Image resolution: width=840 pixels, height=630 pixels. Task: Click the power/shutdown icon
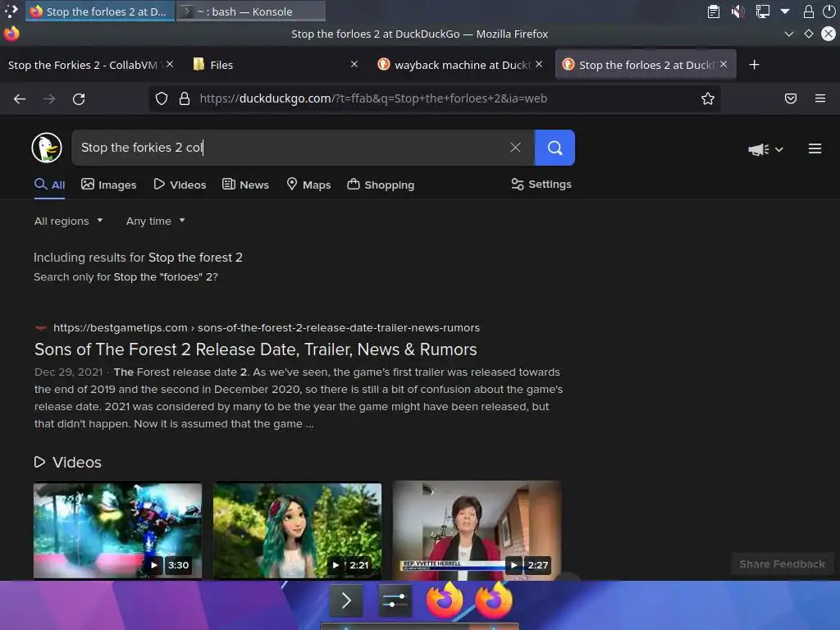pyautogui.click(x=829, y=11)
